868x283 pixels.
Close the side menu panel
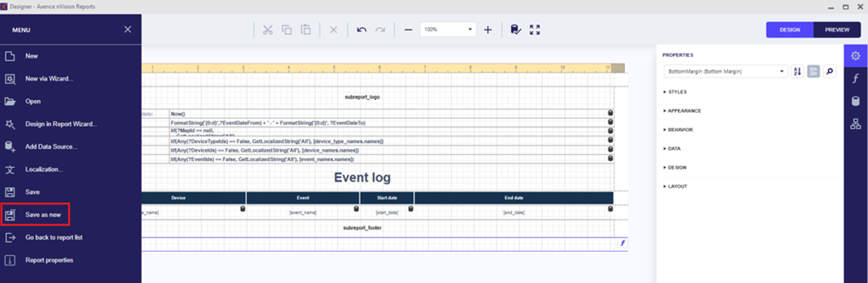coord(127,29)
